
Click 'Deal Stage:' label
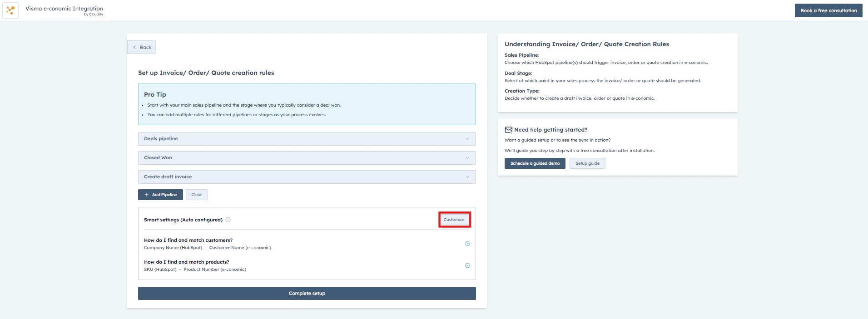[x=518, y=74]
